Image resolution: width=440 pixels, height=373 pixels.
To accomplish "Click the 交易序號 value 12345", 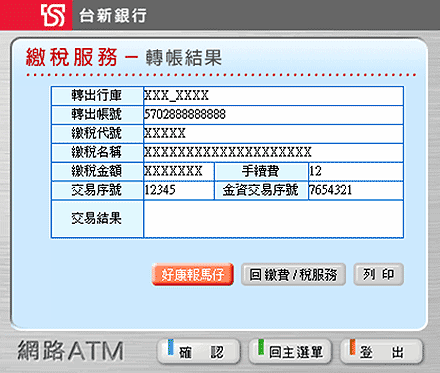I will click(x=160, y=190).
